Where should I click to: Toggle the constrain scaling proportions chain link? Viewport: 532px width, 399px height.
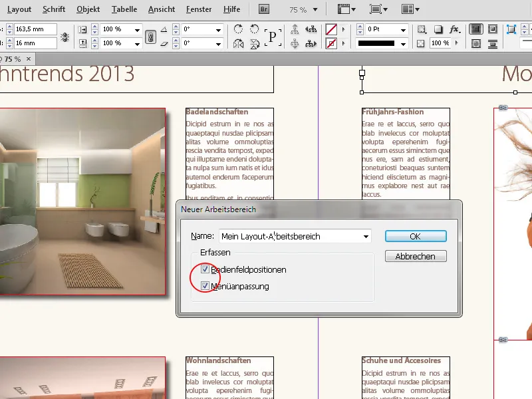tap(151, 37)
